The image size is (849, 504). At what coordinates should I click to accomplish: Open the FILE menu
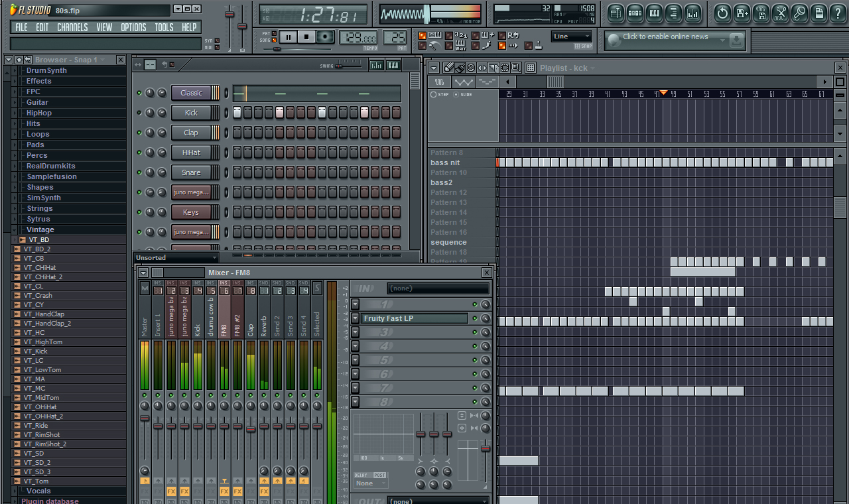[22, 27]
